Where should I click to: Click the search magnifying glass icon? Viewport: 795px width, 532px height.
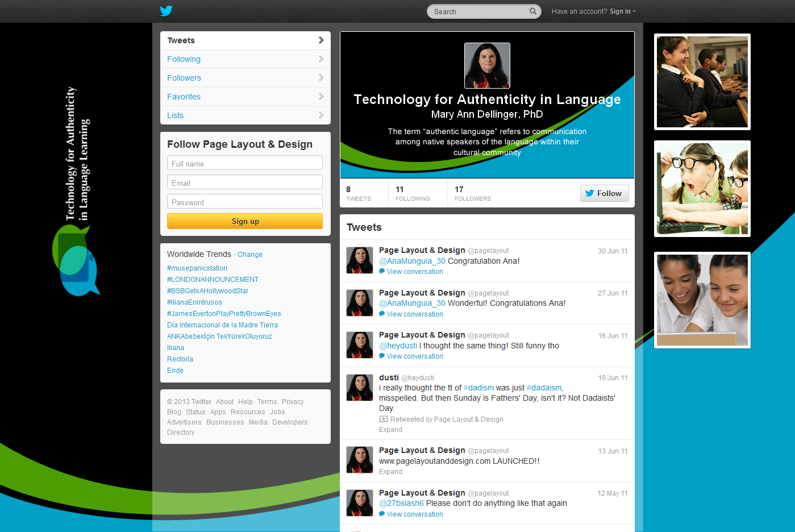pos(532,11)
